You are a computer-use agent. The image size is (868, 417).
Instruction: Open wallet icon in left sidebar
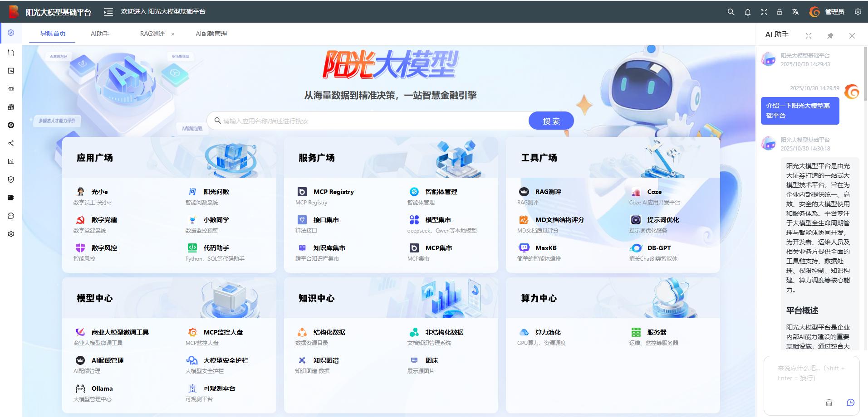(11, 71)
